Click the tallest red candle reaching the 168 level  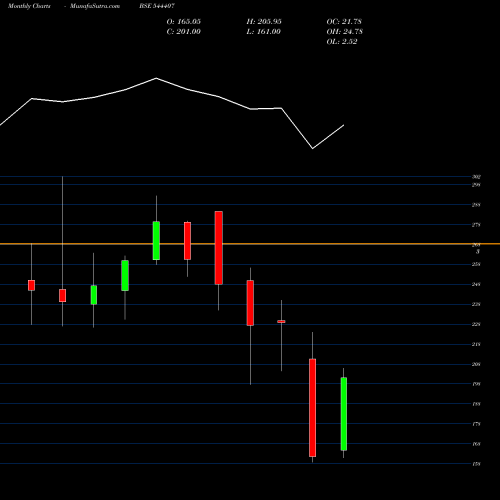(x=312, y=408)
